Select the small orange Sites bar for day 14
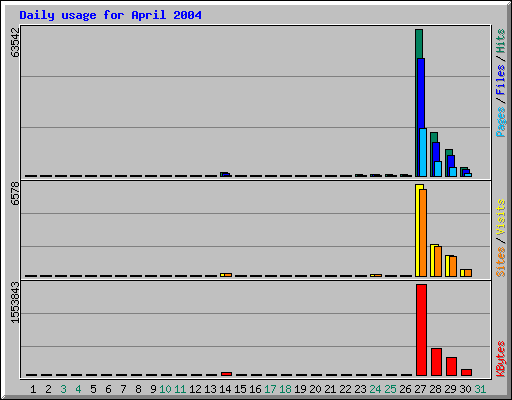Screen dimensions: 512x400 click(x=228, y=275)
